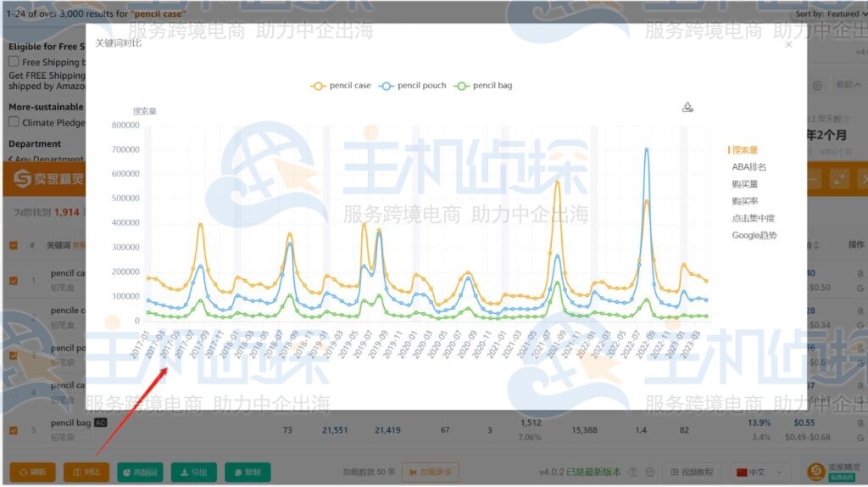Click the 13.9% value in pencil bag row

759,423
